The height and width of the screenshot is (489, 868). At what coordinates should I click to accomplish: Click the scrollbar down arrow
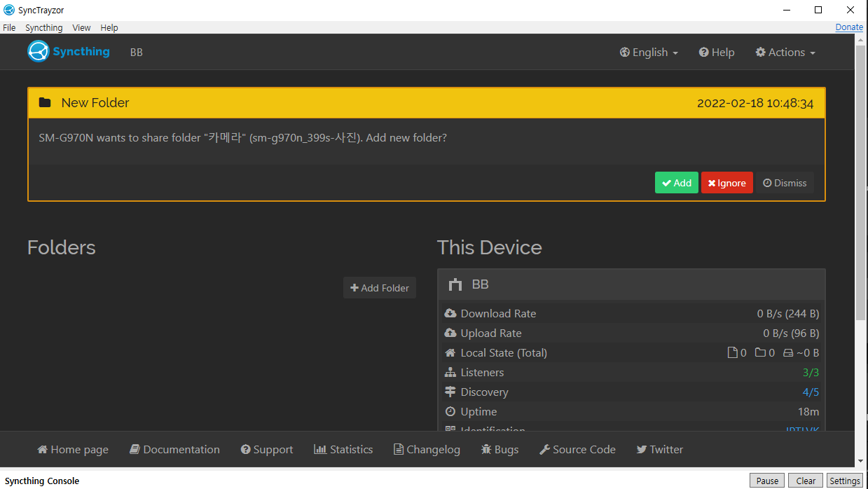[860, 461]
